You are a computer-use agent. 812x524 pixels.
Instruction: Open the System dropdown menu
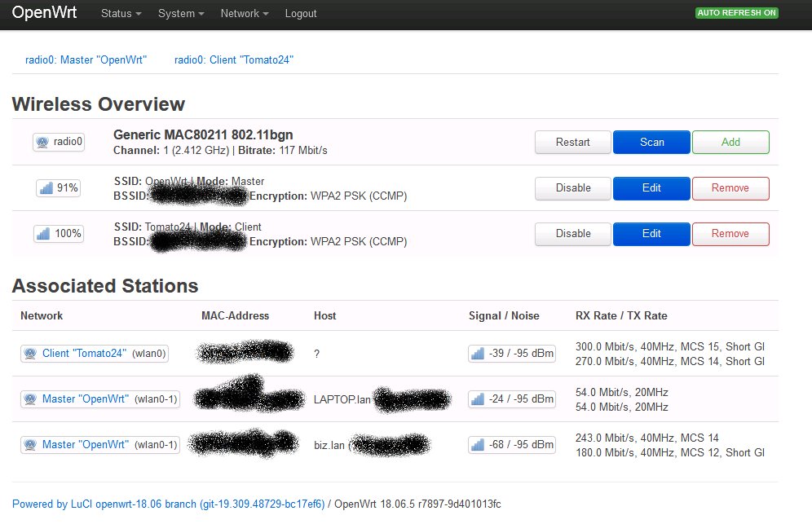point(181,14)
